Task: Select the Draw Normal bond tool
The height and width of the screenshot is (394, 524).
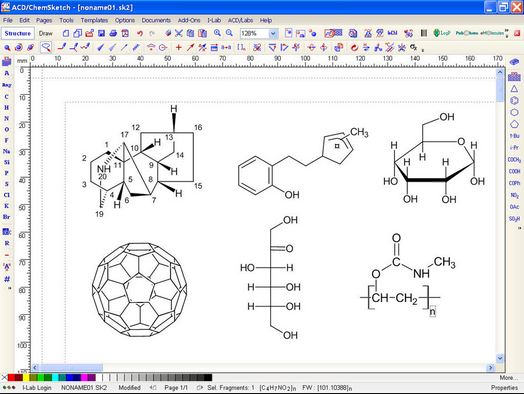Action: 62,47
